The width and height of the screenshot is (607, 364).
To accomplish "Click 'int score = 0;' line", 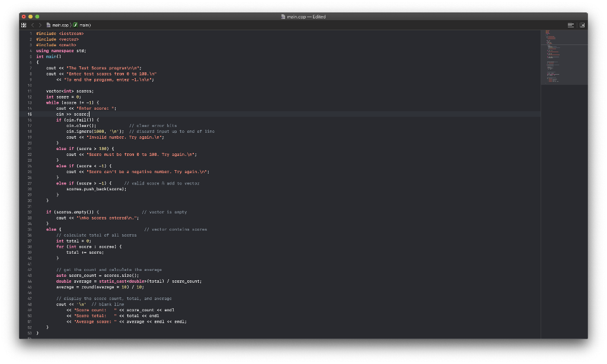I will (x=64, y=97).
